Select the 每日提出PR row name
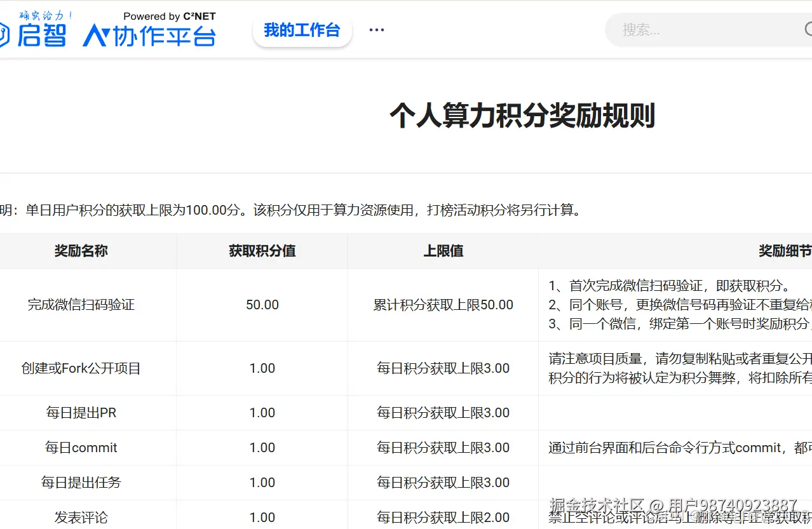This screenshot has height=529, width=812. (81, 413)
